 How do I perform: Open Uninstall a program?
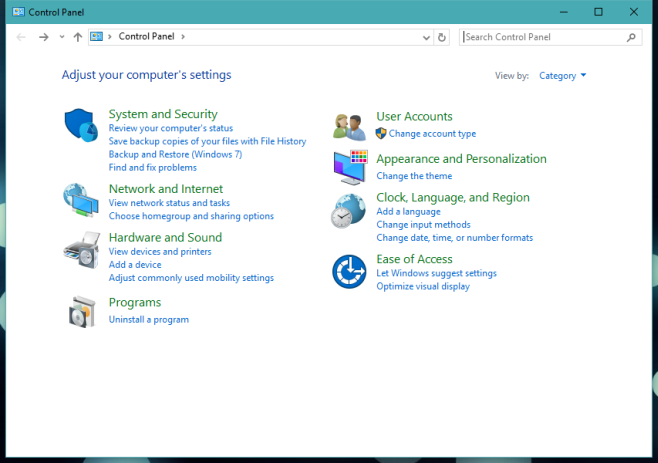149,319
